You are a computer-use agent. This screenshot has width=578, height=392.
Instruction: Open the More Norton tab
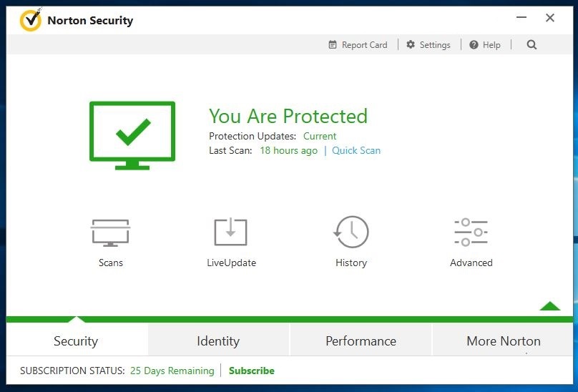[x=504, y=341]
